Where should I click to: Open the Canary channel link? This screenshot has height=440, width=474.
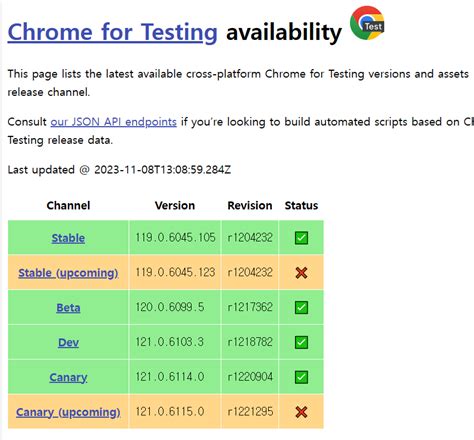click(68, 377)
